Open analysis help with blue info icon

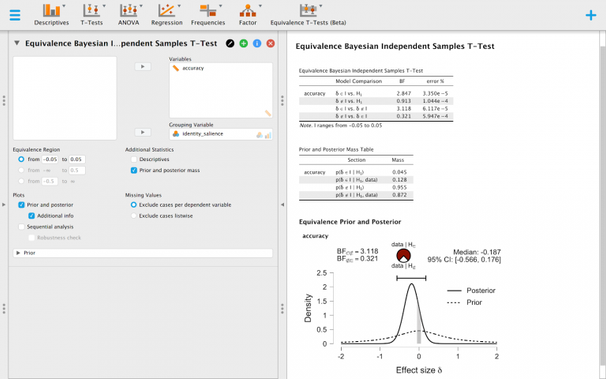[x=257, y=43]
